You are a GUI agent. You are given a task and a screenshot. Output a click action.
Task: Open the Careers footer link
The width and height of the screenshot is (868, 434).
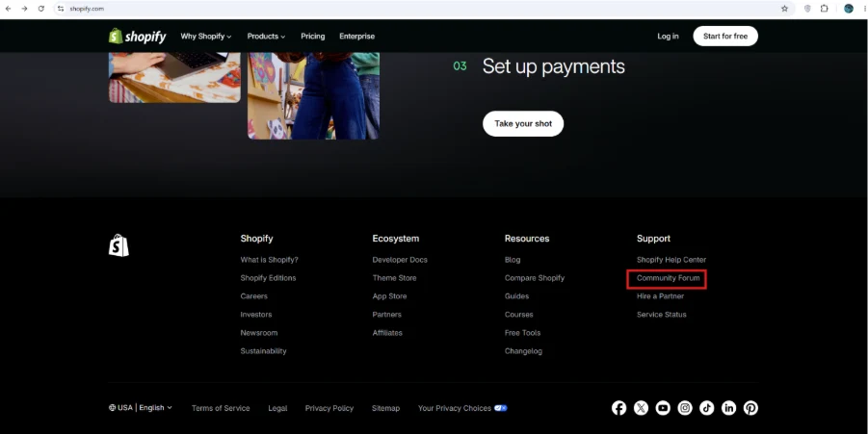tap(253, 296)
